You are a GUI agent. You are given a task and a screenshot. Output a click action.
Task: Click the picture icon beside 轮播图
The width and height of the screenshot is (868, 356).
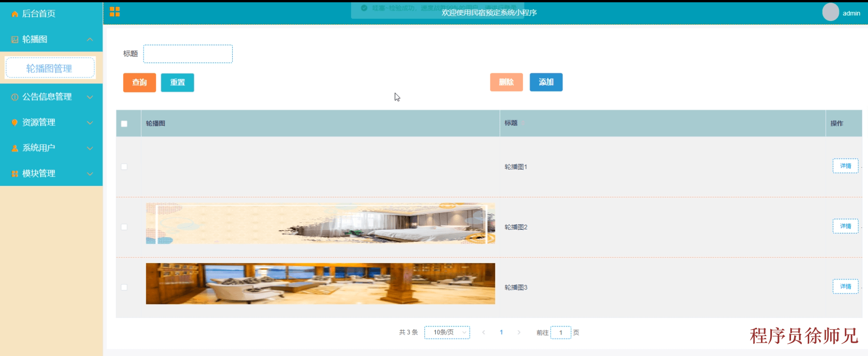point(15,40)
